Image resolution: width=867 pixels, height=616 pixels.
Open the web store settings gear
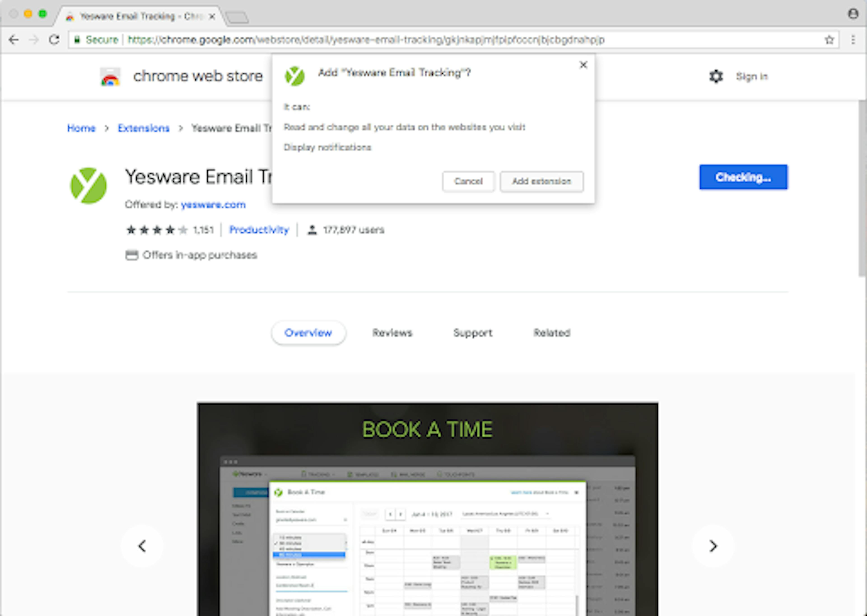tap(716, 76)
